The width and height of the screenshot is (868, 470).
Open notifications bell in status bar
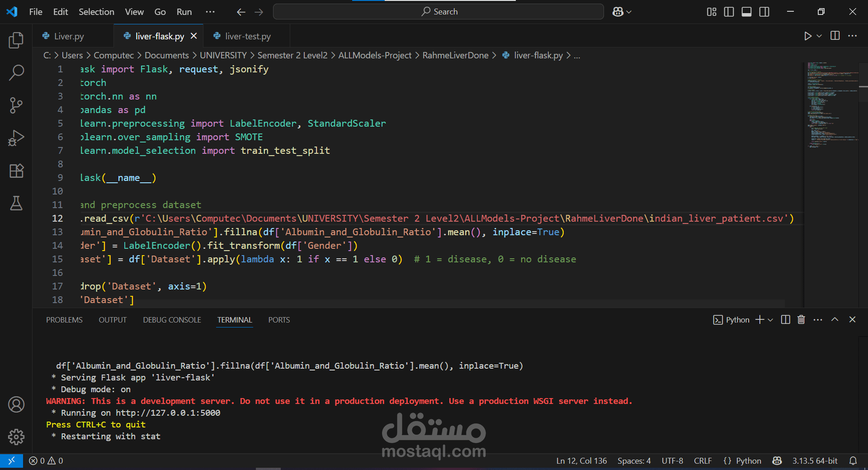pyautogui.click(x=853, y=461)
